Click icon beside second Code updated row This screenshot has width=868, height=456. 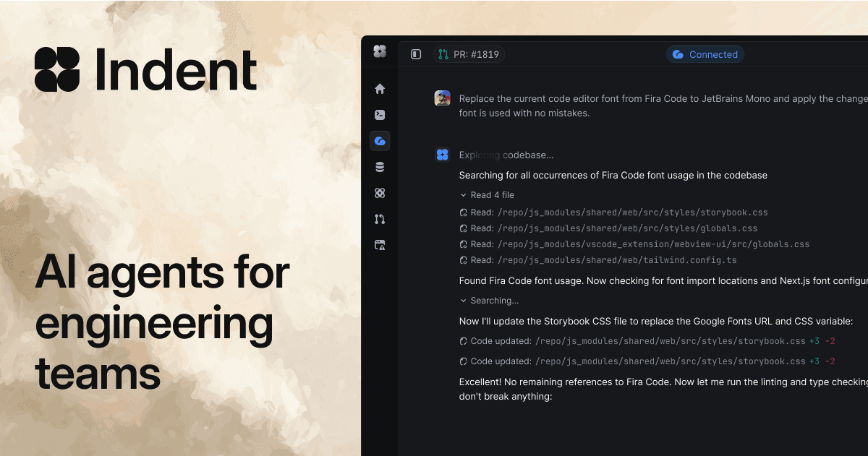coord(463,361)
